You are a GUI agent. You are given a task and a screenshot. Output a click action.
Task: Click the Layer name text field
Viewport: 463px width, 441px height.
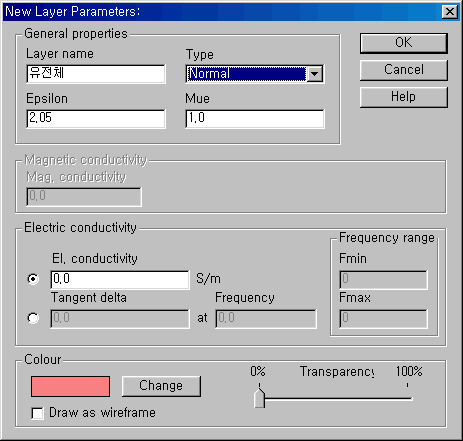point(96,74)
